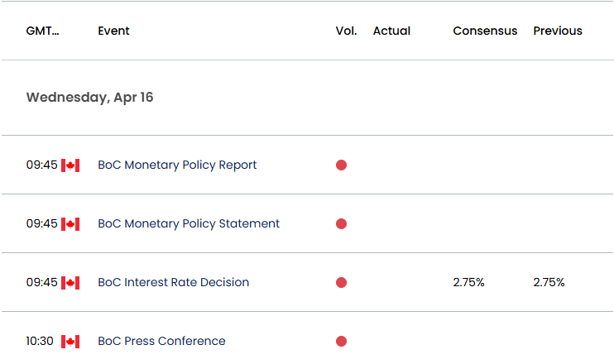This screenshot has width=614, height=364.
Task: Click Canada flag beside BoC Monetary Policy Statement
Action: (x=70, y=224)
